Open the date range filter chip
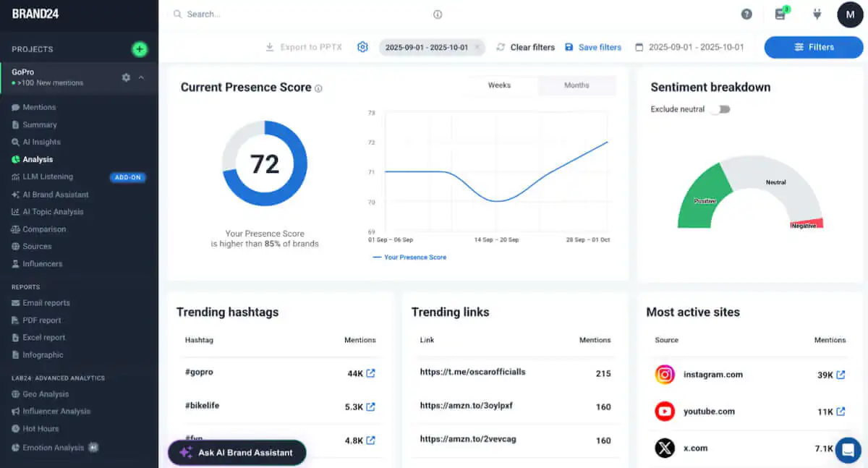868x468 pixels. [x=427, y=46]
